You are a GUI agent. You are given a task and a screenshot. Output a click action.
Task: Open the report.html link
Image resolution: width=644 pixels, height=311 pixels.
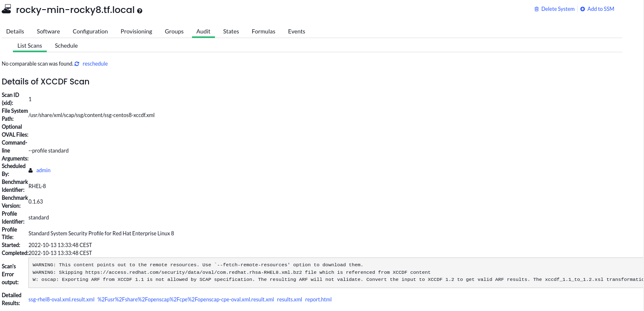[318, 300]
